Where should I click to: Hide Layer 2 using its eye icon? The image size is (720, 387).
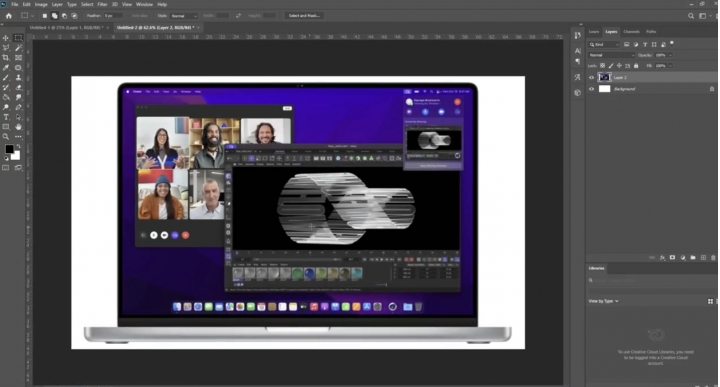pos(591,78)
